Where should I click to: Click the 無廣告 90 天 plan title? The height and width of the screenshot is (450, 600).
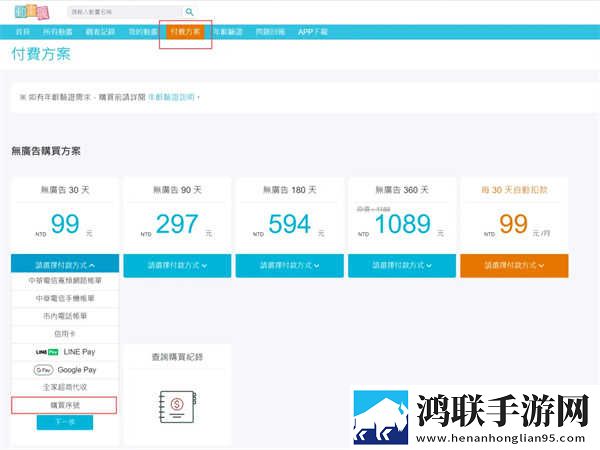coord(177,190)
